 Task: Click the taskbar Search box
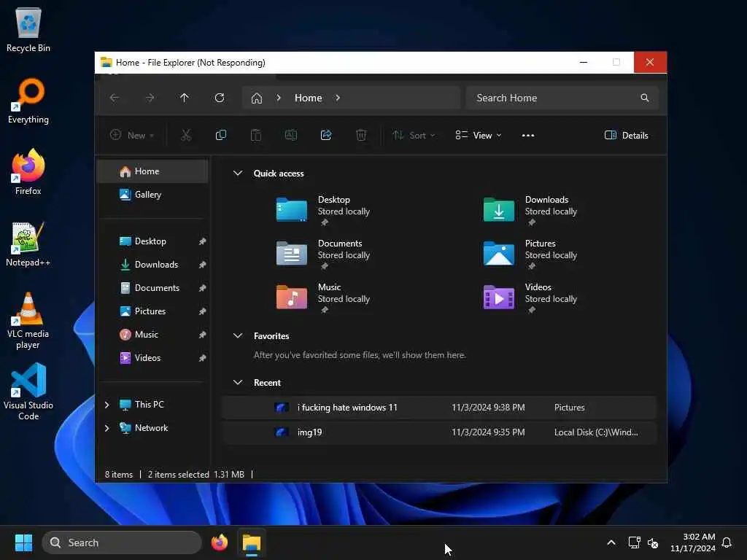click(122, 542)
